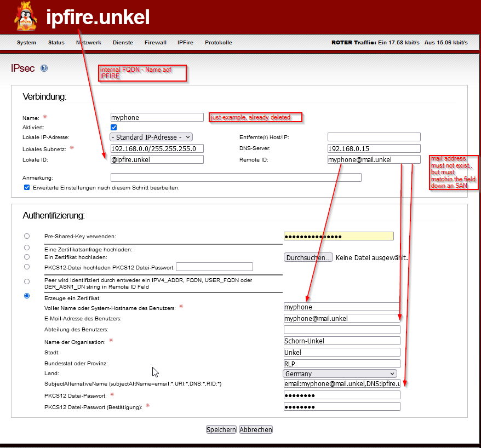This screenshot has width=481, height=448.
Task: Click the PKCS12 upload Datei-Passwort field
Action: point(214,267)
